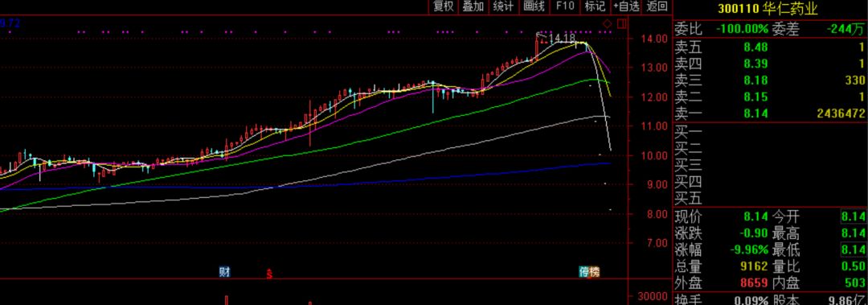Click 内盘 value 503
Image resolution: width=868 pixels, height=305 pixels.
pyautogui.click(x=855, y=282)
